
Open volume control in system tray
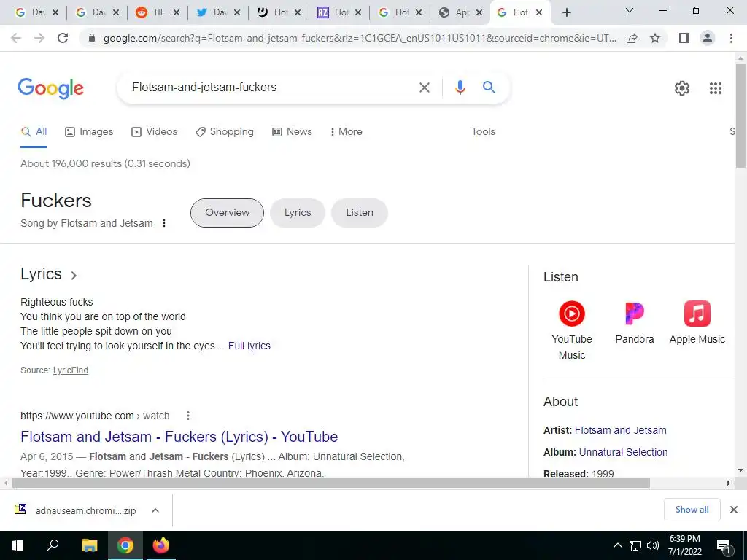(653, 545)
